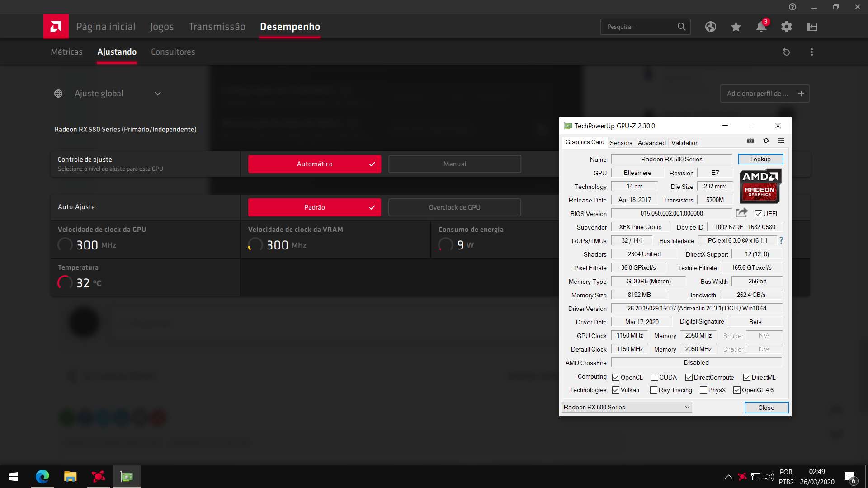The image size is (868, 488).
Task: Open the three-dot more options menu
Action: (812, 52)
